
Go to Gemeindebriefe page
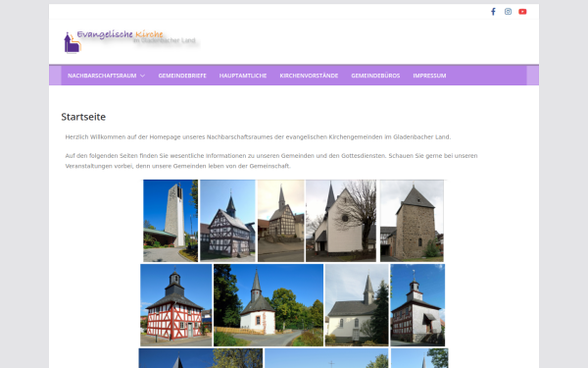(x=182, y=76)
